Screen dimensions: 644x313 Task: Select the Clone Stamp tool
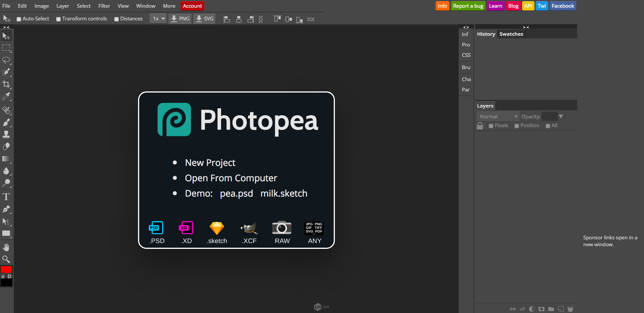6,134
